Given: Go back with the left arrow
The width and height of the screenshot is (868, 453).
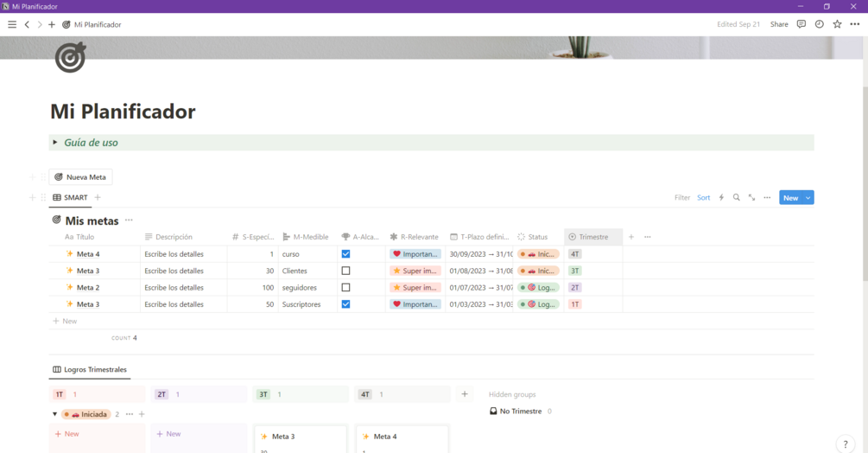Looking at the screenshot, I should (x=27, y=24).
